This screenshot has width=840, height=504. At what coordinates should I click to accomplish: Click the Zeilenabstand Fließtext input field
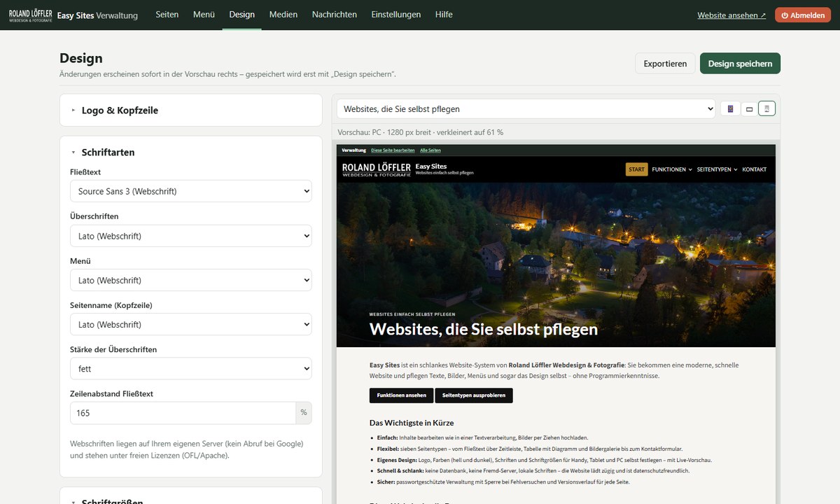183,413
